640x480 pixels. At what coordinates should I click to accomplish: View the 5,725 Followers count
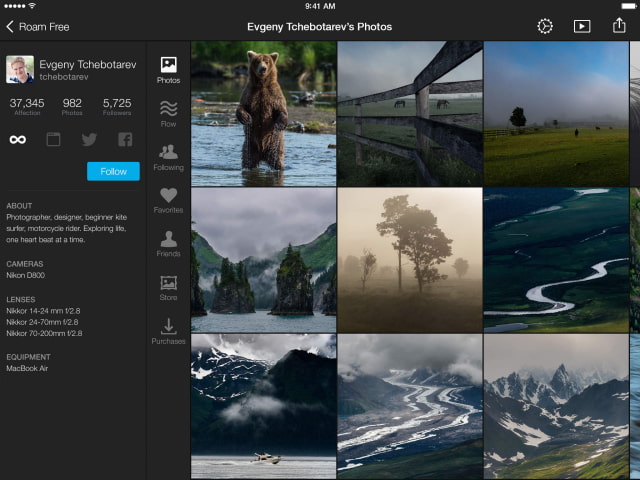tap(117, 108)
